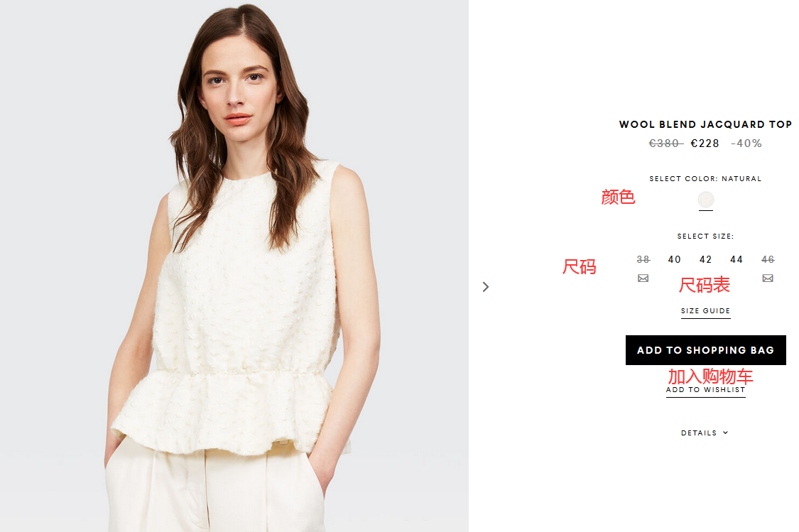Click the crossed-out size 38
This screenshot has width=799, height=532.
[x=643, y=259]
